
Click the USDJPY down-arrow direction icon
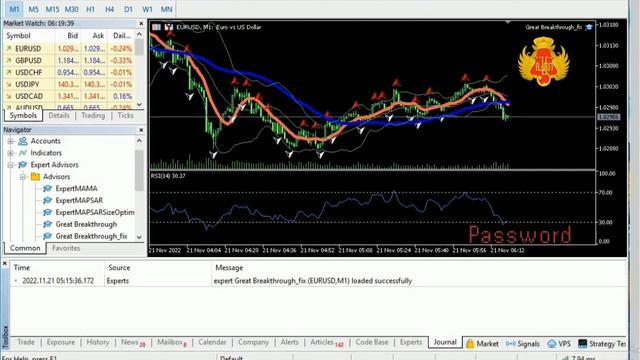[9, 84]
